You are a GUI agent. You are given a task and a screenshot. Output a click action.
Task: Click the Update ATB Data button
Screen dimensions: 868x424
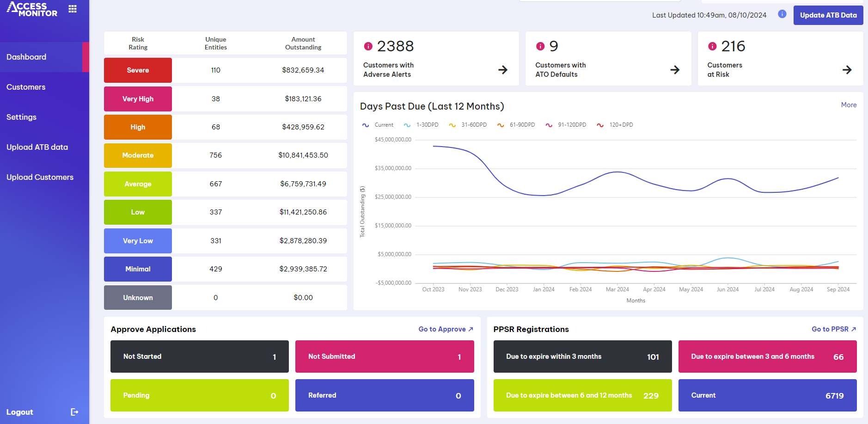pos(828,15)
